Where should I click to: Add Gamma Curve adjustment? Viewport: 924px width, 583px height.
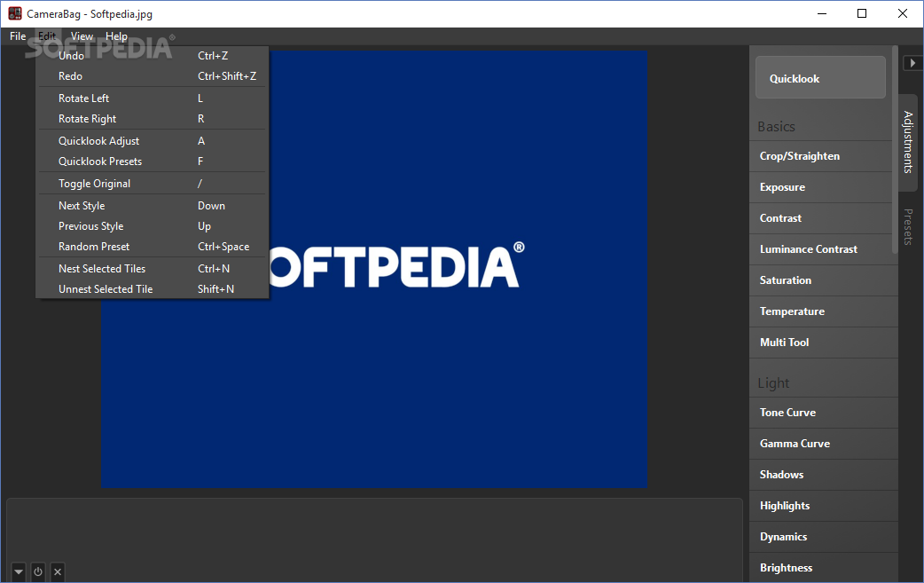click(x=823, y=444)
